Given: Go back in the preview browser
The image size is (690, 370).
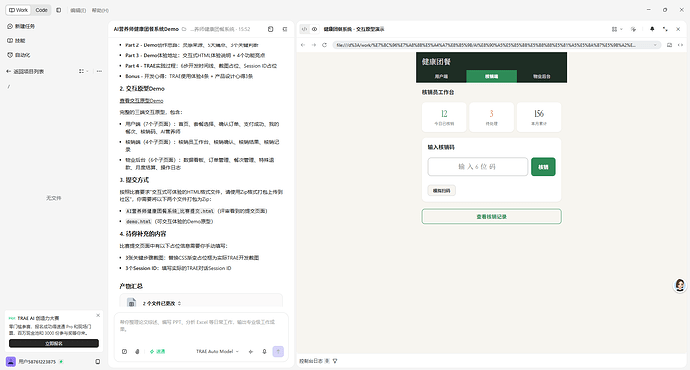Looking at the screenshot, I should [x=303, y=45].
